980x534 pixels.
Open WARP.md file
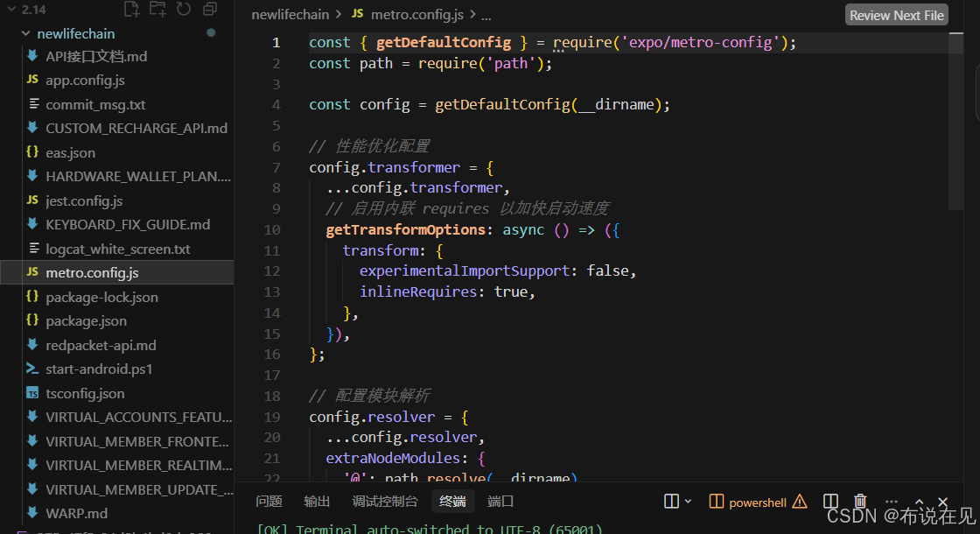point(76,513)
